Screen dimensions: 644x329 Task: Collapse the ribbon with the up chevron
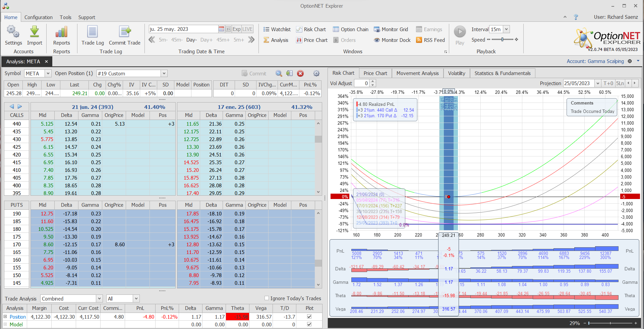click(x=565, y=17)
